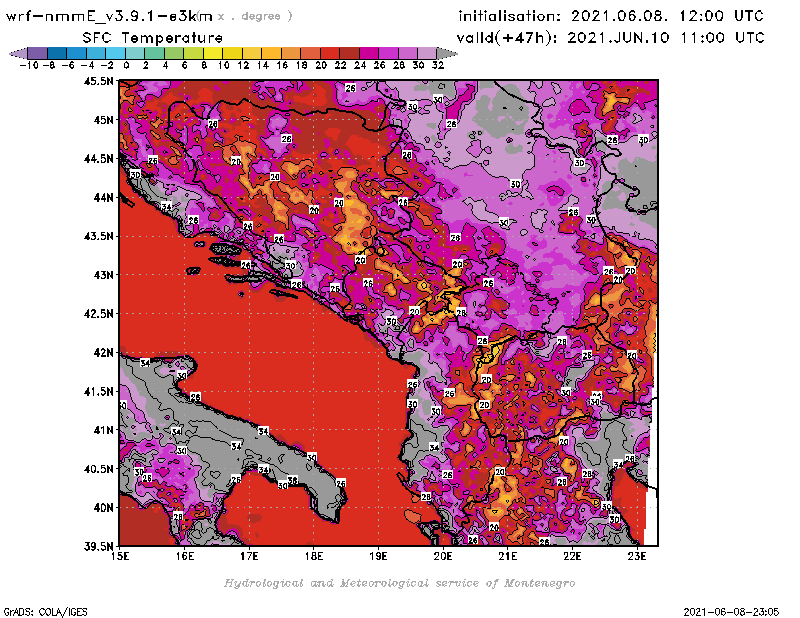Click the 'Hydrological and Meteorological service of Montenegro' caption

tap(399, 583)
